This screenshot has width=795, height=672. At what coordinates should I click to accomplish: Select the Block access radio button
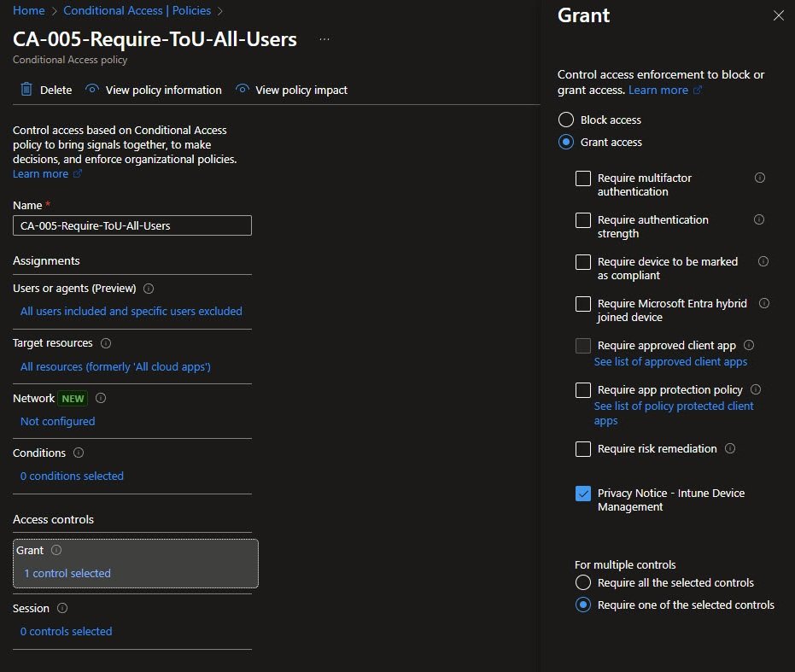[565, 120]
